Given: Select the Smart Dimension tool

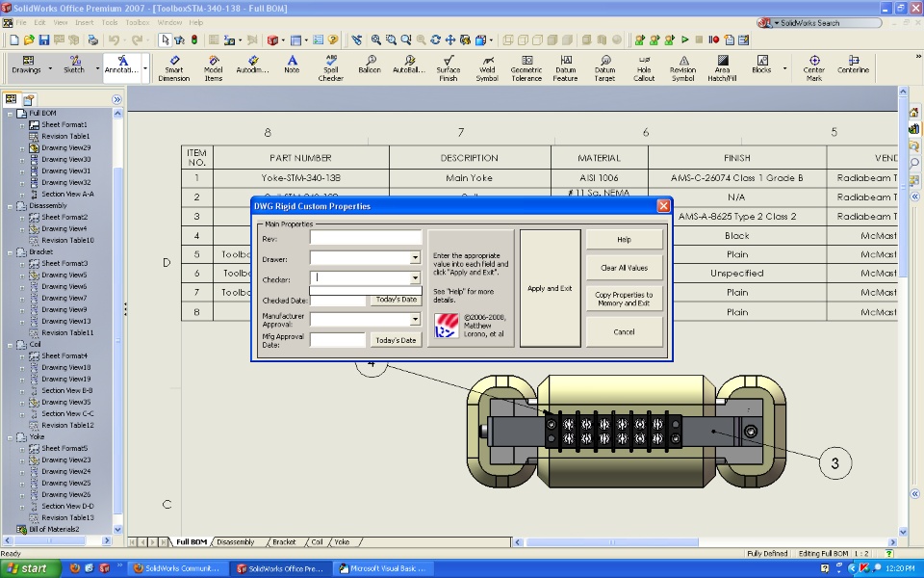Looking at the screenshot, I should pyautogui.click(x=174, y=68).
